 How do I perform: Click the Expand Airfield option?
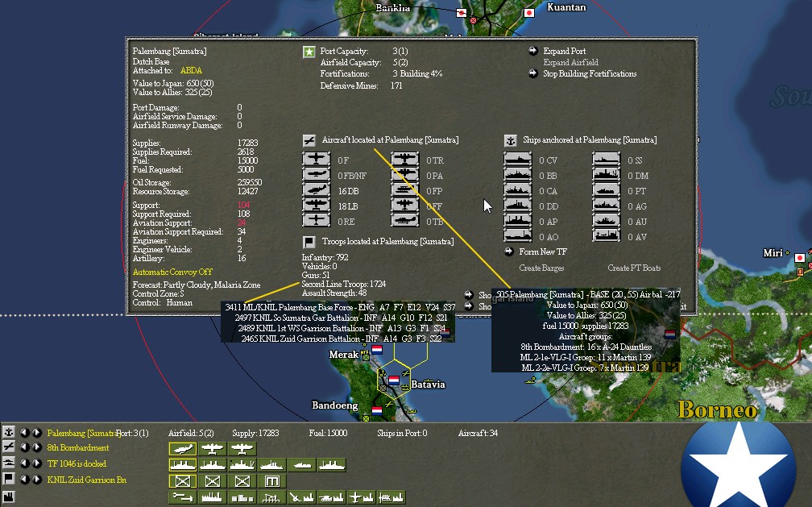570,62
